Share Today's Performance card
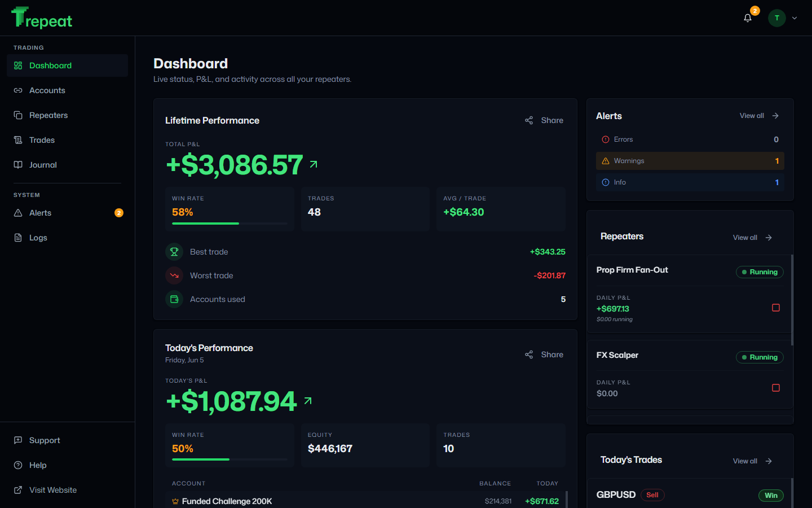The width and height of the screenshot is (812, 508). point(544,354)
